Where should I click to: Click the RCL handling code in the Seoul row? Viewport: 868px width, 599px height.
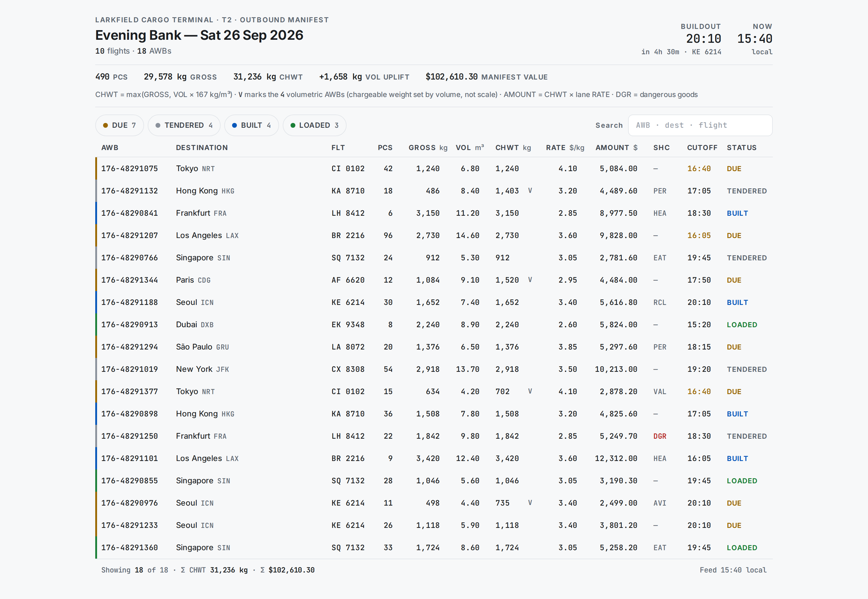660,303
